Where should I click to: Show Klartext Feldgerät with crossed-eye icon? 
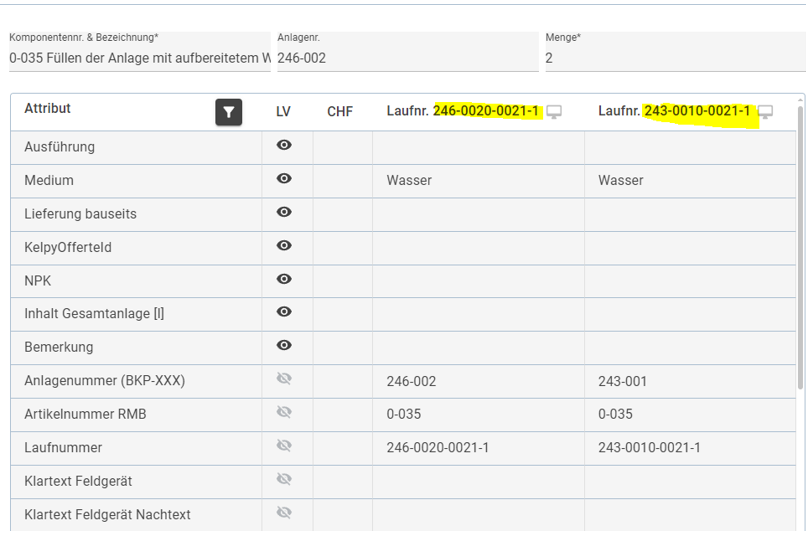284,480
